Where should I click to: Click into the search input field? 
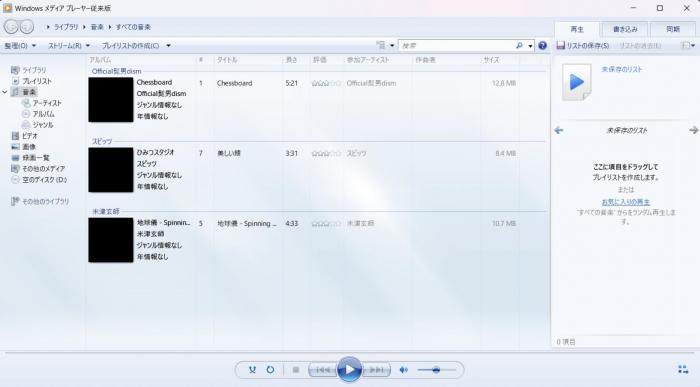point(457,46)
